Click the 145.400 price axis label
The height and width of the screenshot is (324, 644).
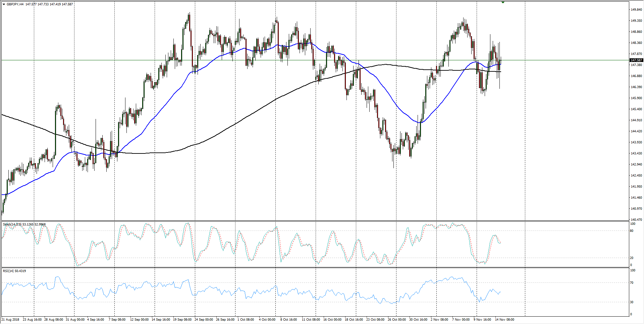click(x=636, y=109)
